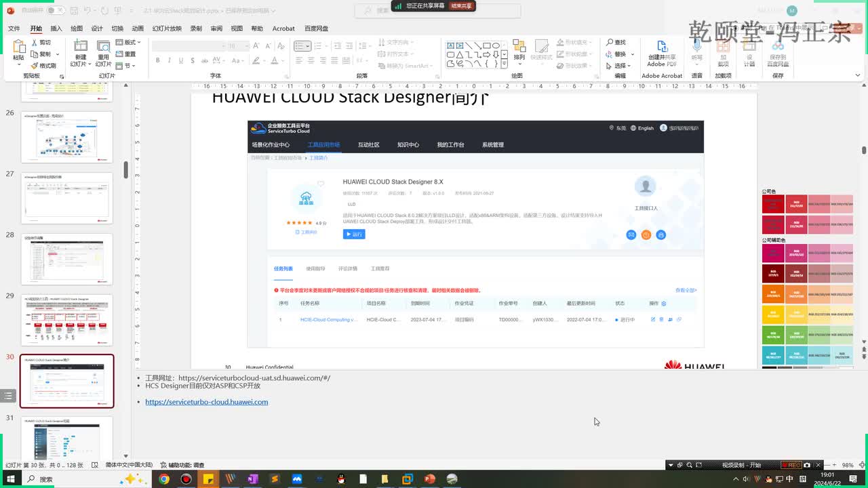Screen dimensions: 868x488
Task: Open the serviceturbo-cloud.huawei.com link in notes
Action: (207, 402)
